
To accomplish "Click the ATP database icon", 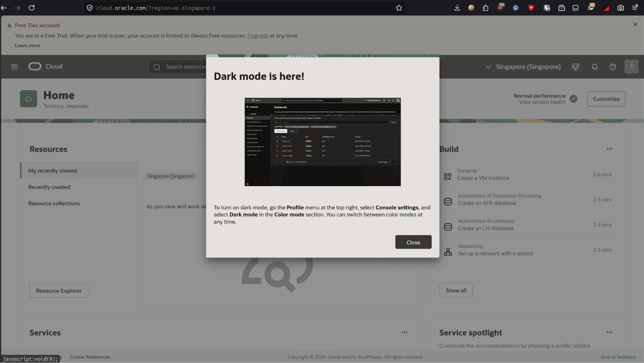I will [x=448, y=202].
